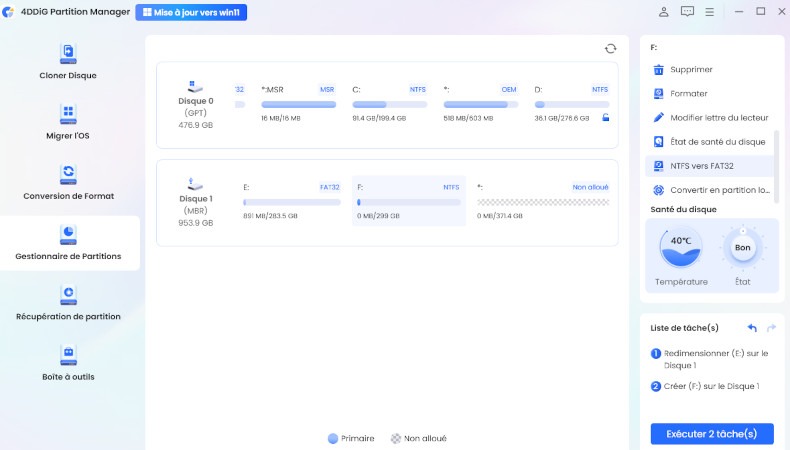Click the redo task arrow

[x=771, y=328]
